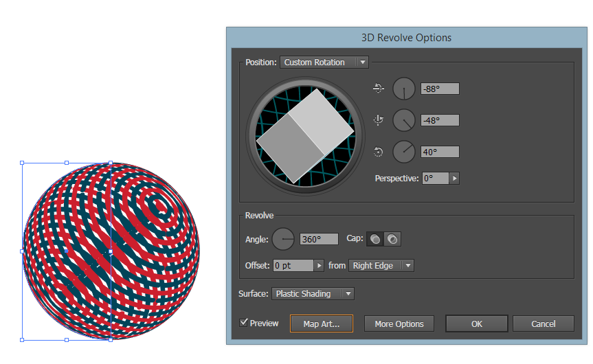Click the Perspective 0° input field
Screen dimensions: 593x364
click(435, 179)
